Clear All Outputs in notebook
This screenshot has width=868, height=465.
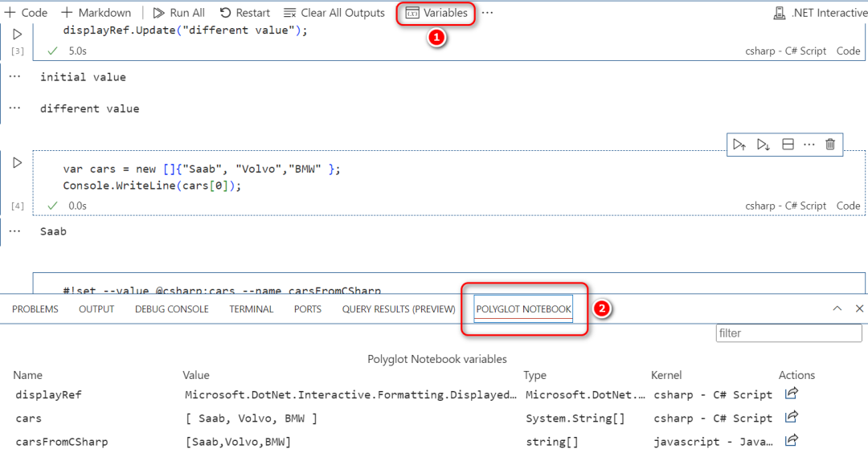(334, 13)
